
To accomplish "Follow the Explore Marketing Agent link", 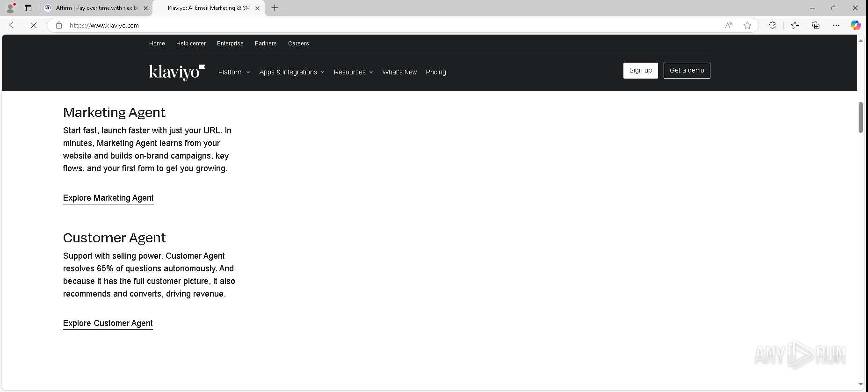I will click(x=108, y=198).
